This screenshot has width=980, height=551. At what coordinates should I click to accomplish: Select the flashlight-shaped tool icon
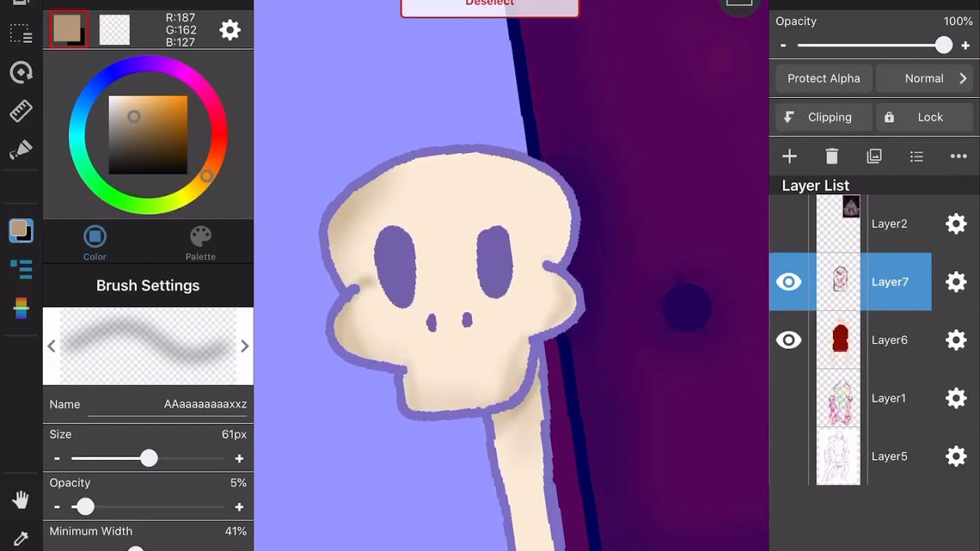click(21, 150)
